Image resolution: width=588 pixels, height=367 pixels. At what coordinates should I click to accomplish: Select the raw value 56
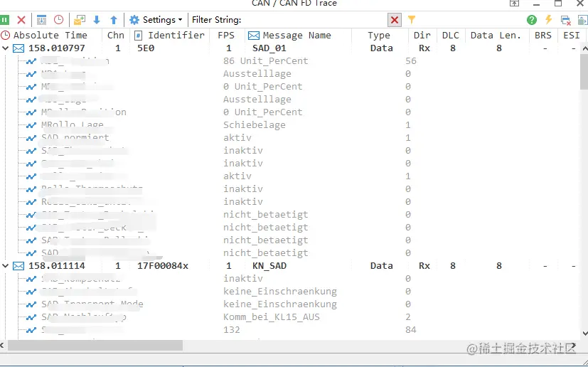(411, 60)
